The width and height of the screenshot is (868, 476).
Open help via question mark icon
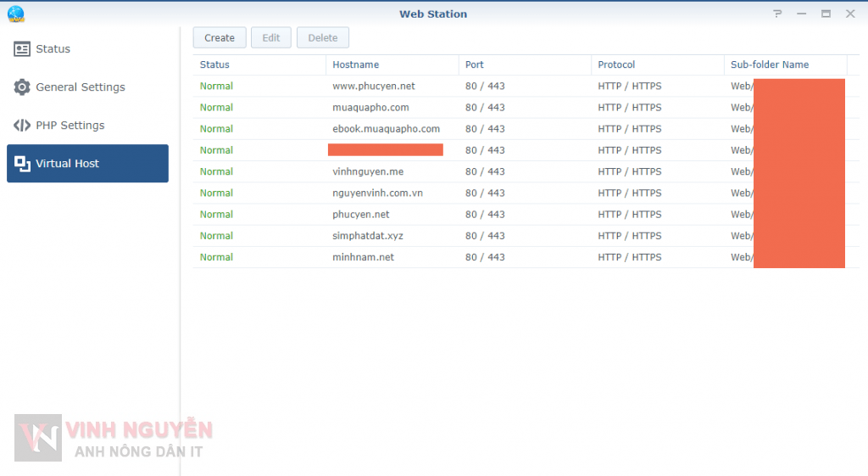777,14
